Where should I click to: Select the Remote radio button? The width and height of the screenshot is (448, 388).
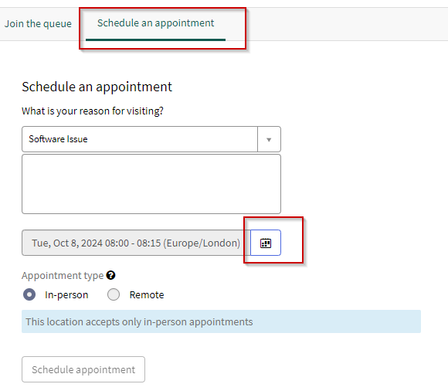tap(113, 295)
